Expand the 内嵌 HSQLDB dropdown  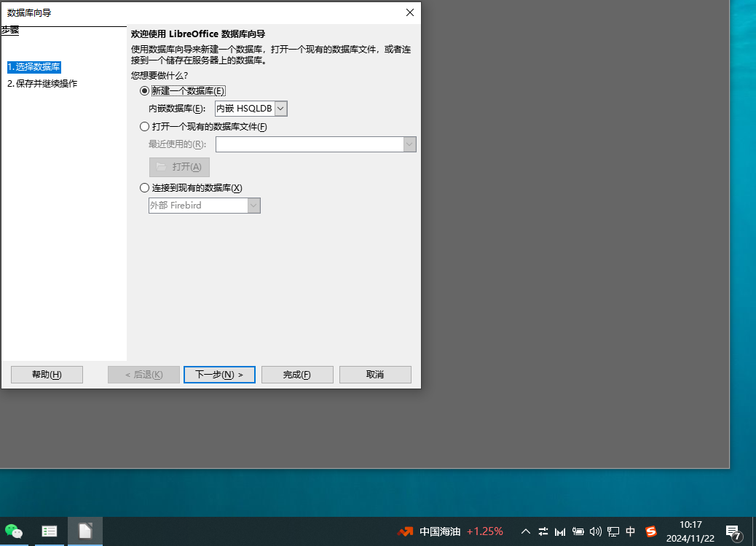(280, 109)
